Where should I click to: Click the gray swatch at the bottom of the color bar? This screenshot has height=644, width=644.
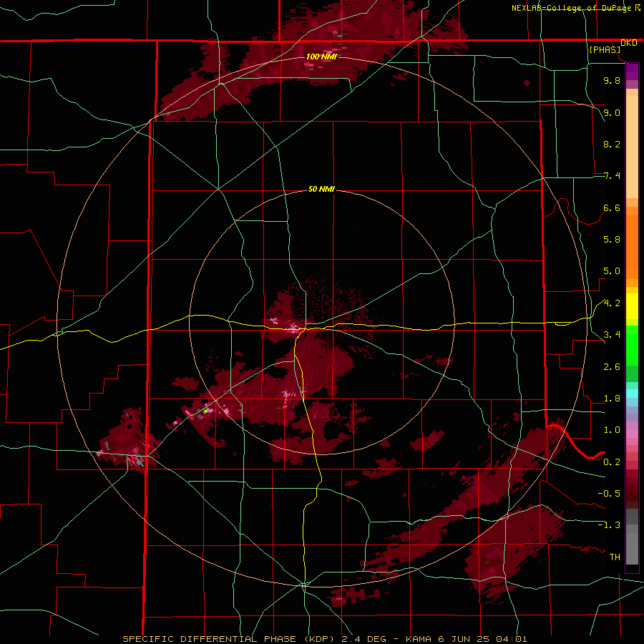point(632,549)
